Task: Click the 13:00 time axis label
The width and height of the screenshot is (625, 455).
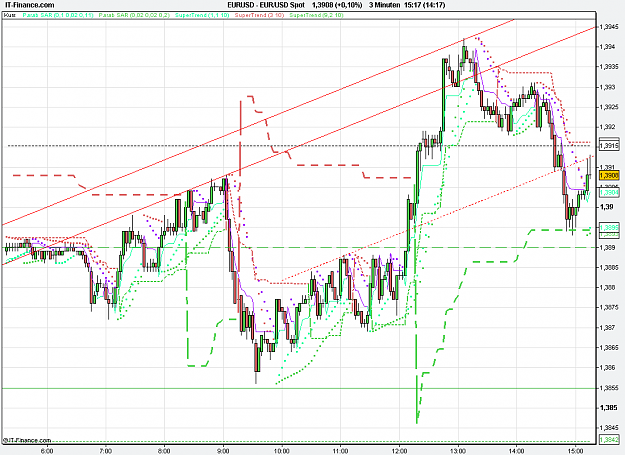Action: (458, 451)
